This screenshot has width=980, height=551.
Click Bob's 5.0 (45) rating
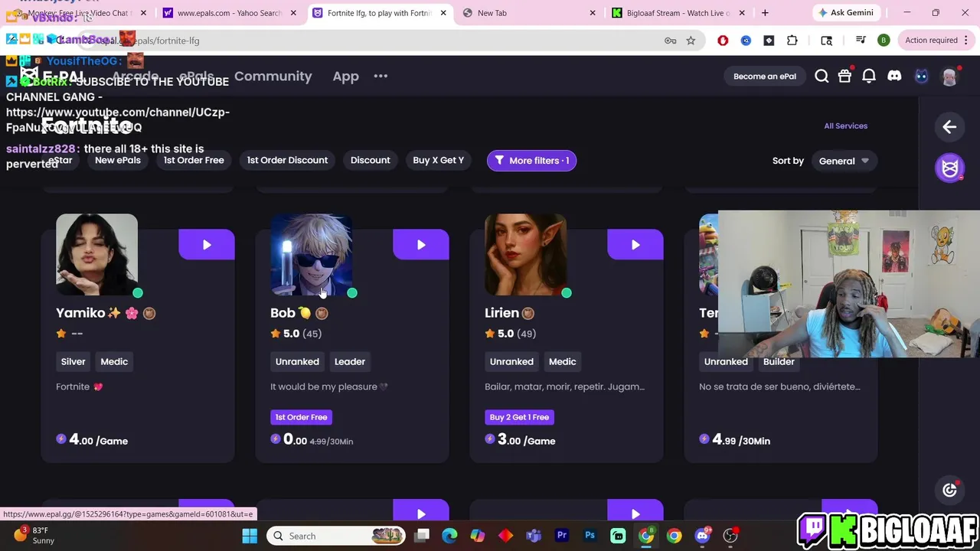[x=296, y=334]
